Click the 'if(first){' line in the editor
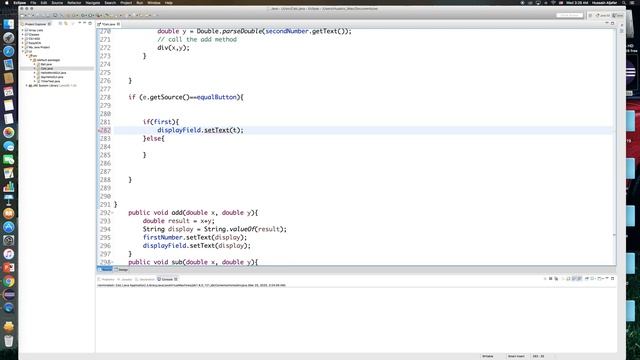Image resolution: width=640 pixels, height=360 pixels. pos(161,122)
